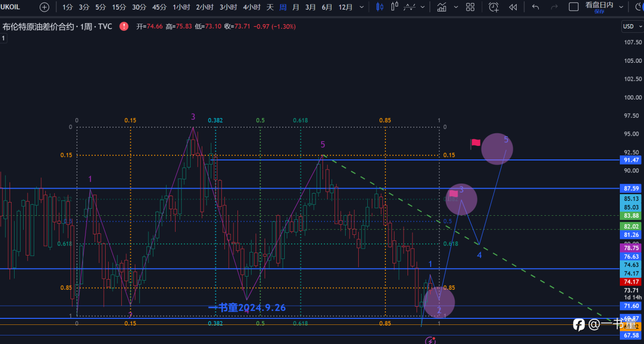Viewport: 644px width, 344px height.
Task: Click the 保存 save link
Action: [x=599, y=12]
